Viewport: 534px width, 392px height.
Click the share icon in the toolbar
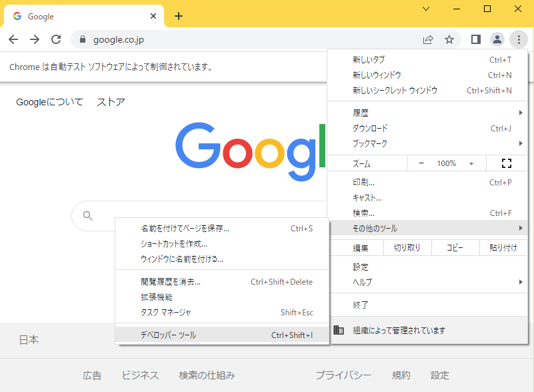coord(428,39)
